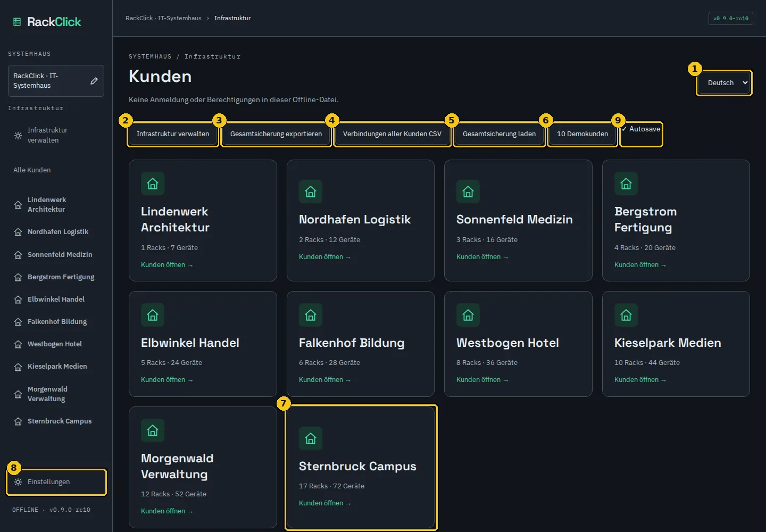
Task: Click the green house icon on Nordhafen Logistik card
Action: (311, 192)
